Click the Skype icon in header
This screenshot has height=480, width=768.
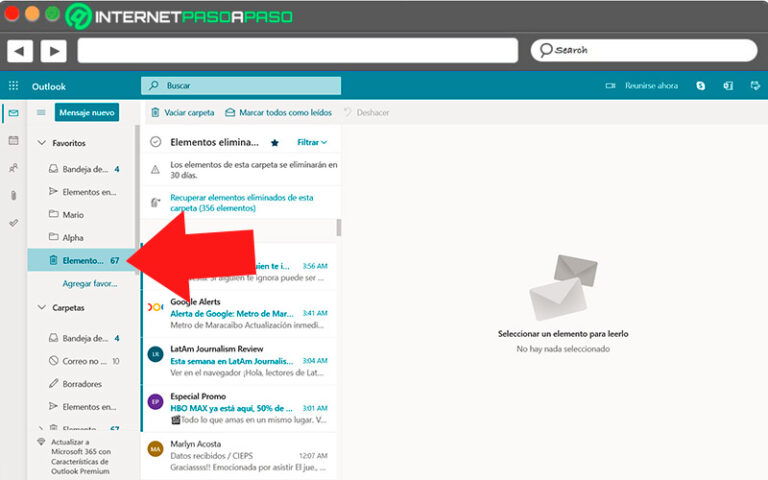click(701, 86)
